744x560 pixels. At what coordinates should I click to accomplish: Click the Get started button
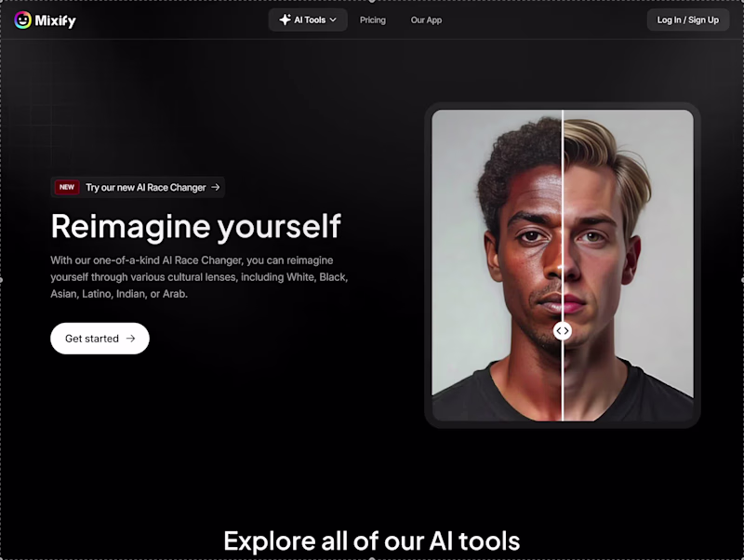pyautogui.click(x=100, y=339)
